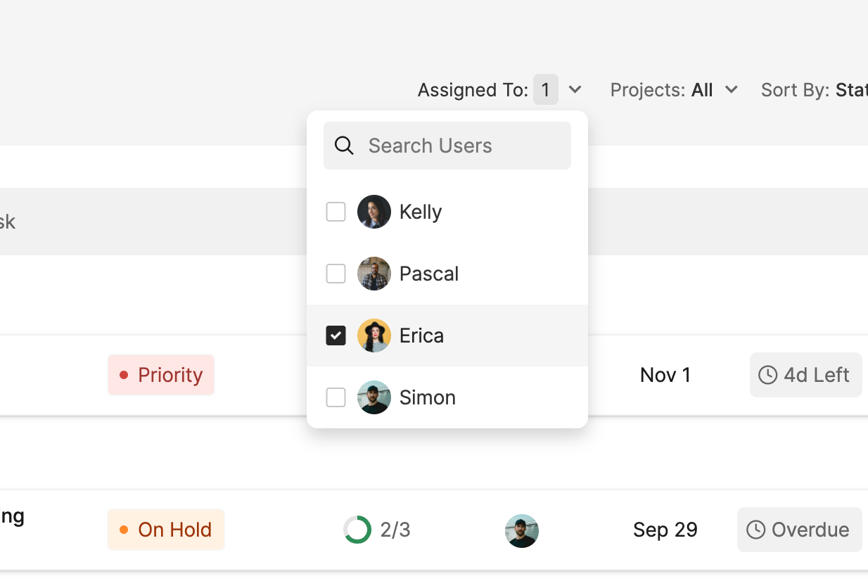The height and width of the screenshot is (588, 868).
Task: Click the 2/3 progress ring
Action: click(357, 530)
